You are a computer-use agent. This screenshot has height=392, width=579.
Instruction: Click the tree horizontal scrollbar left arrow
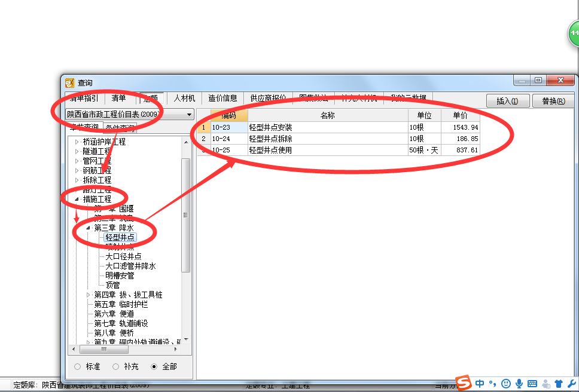(x=74, y=349)
